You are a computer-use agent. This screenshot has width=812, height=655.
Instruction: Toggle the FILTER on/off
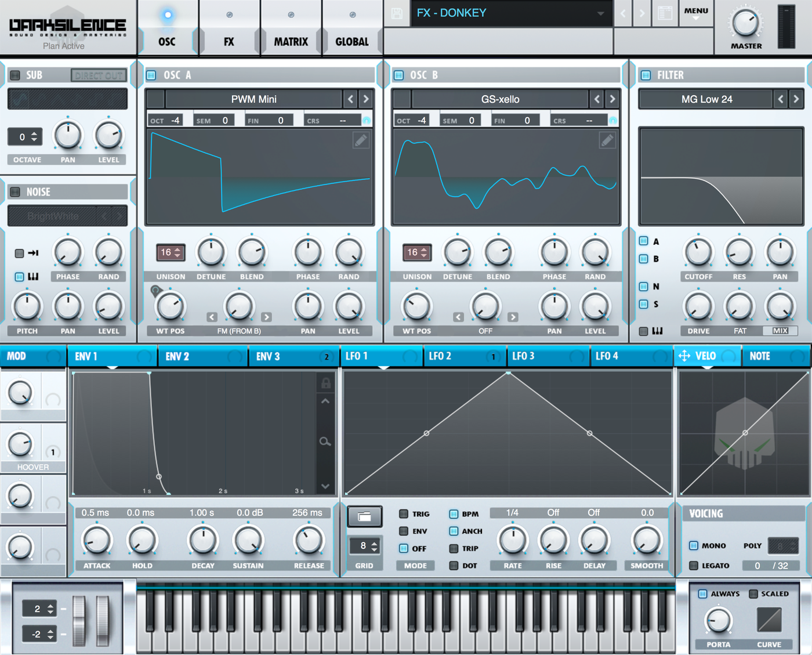click(x=646, y=75)
